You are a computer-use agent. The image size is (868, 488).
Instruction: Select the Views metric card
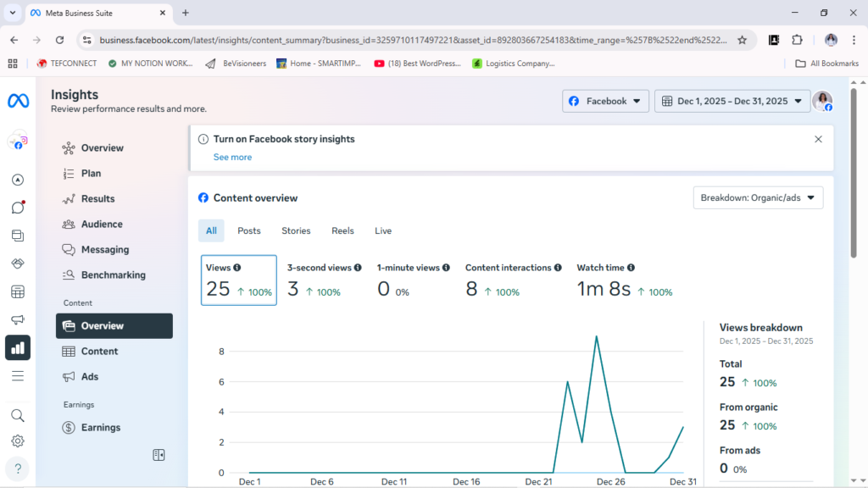tap(238, 280)
